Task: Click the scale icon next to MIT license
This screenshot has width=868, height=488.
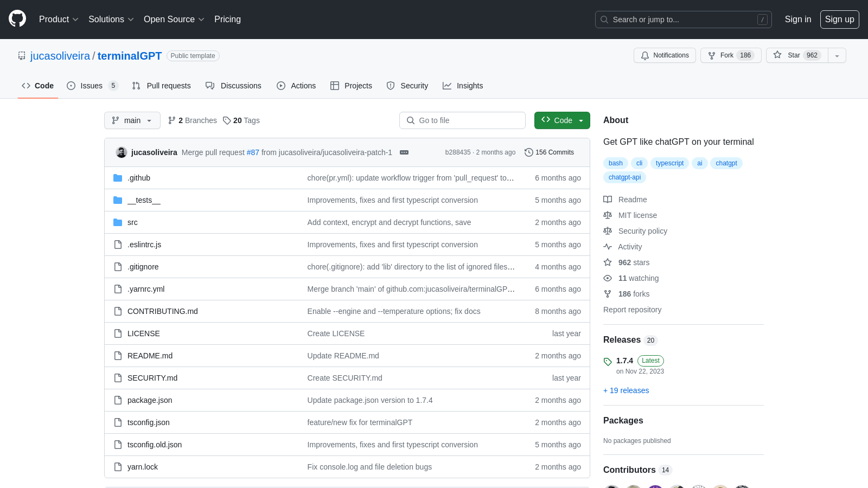Action: coord(608,215)
